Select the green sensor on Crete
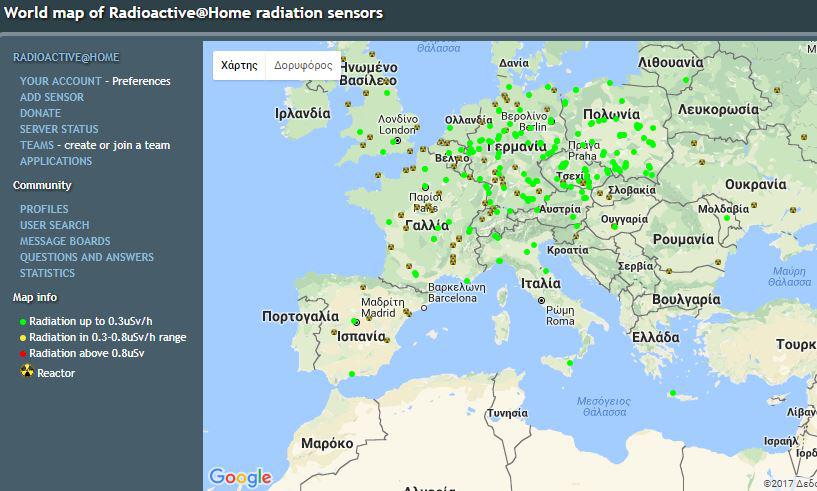817x491 pixels. pyautogui.click(x=673, y=393)
